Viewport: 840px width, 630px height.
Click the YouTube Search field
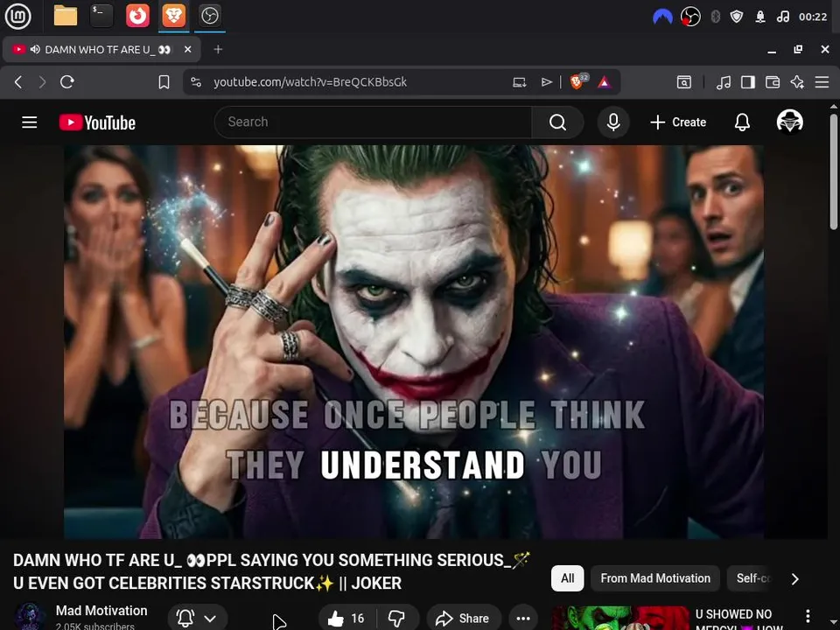point(374,122)
